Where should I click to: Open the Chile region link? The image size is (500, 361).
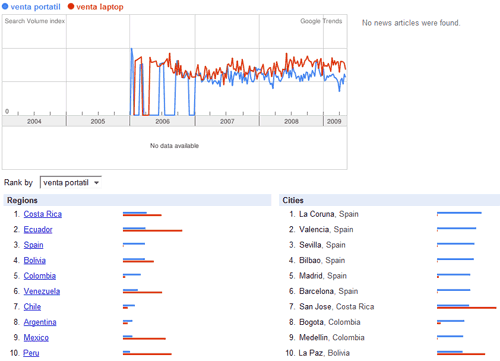click(x=32, y=307)
